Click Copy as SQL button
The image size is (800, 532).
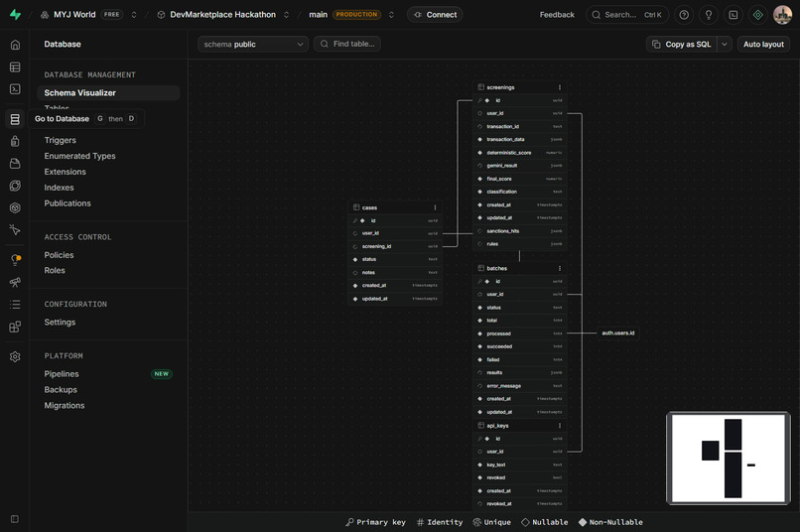pos(682,45)
